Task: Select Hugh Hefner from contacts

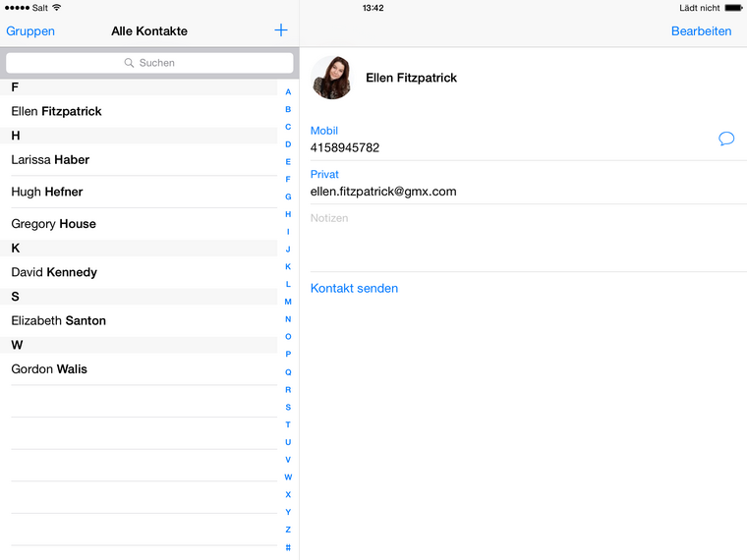Action: 47,192
